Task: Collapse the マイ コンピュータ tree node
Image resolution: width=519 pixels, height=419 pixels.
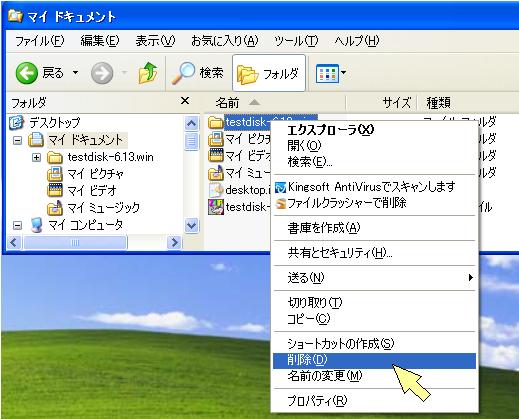Action: [17, 226]
